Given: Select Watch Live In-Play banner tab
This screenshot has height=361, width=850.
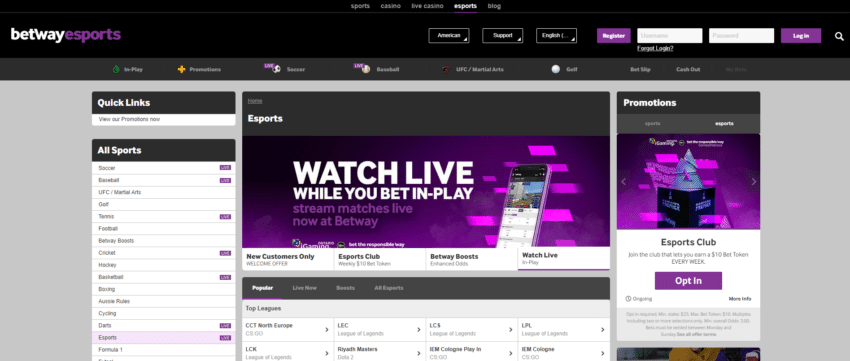Looking at the screenshot, I should [564, 259].
